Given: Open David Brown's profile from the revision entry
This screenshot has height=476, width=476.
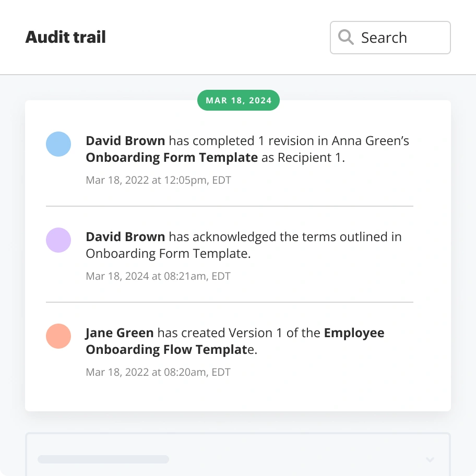Looking at the screenshot, I should pos(125,140).
